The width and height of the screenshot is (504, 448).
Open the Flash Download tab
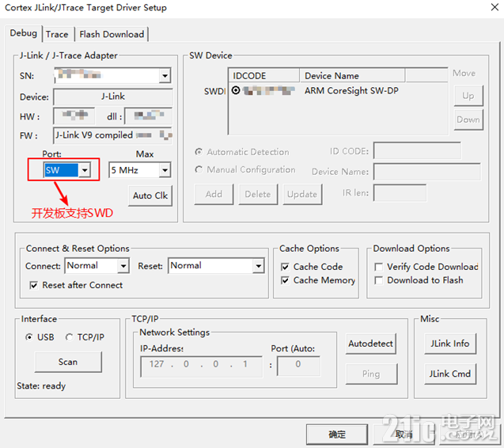(x=112, y=34)
